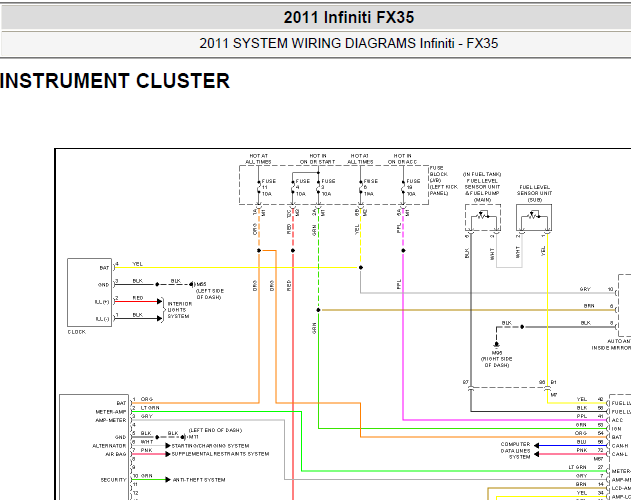The width and height of the screenshot is (631, 500).
Task: Click the "CLOCK" component label
Action: click(x=76, y=332)
